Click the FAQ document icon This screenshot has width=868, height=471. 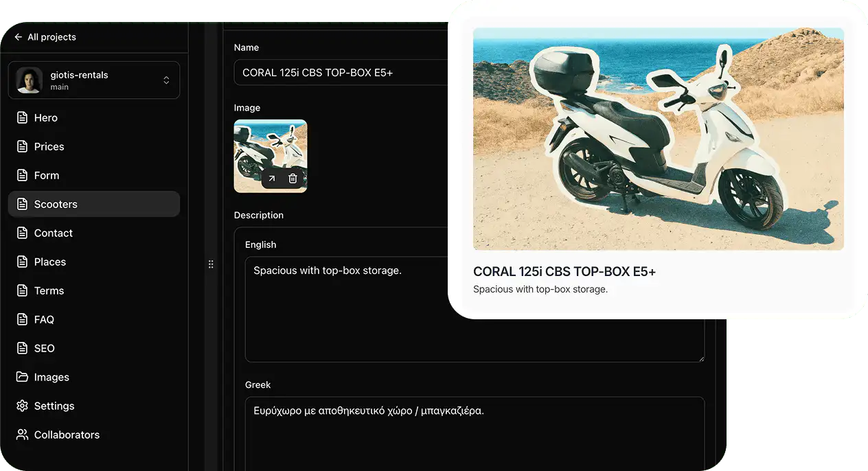[x=23, y=320]
